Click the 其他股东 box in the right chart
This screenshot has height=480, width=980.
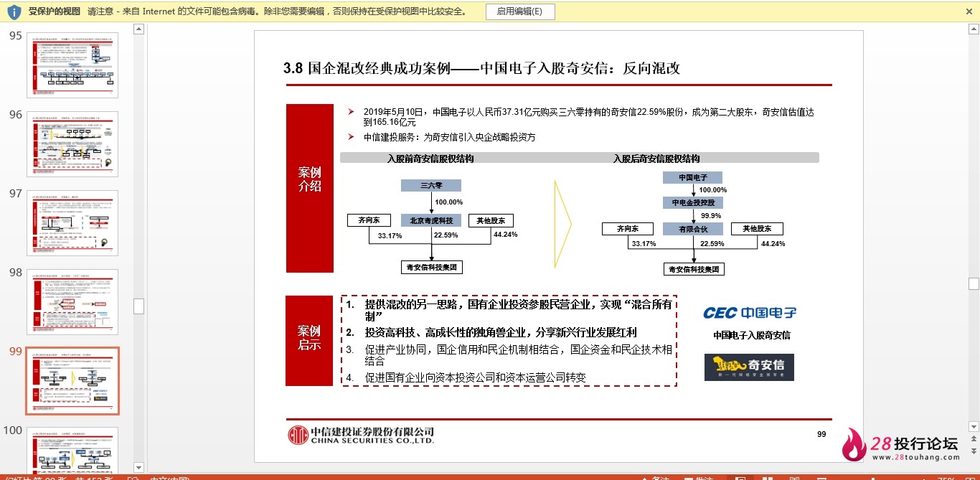pos(757,229)
